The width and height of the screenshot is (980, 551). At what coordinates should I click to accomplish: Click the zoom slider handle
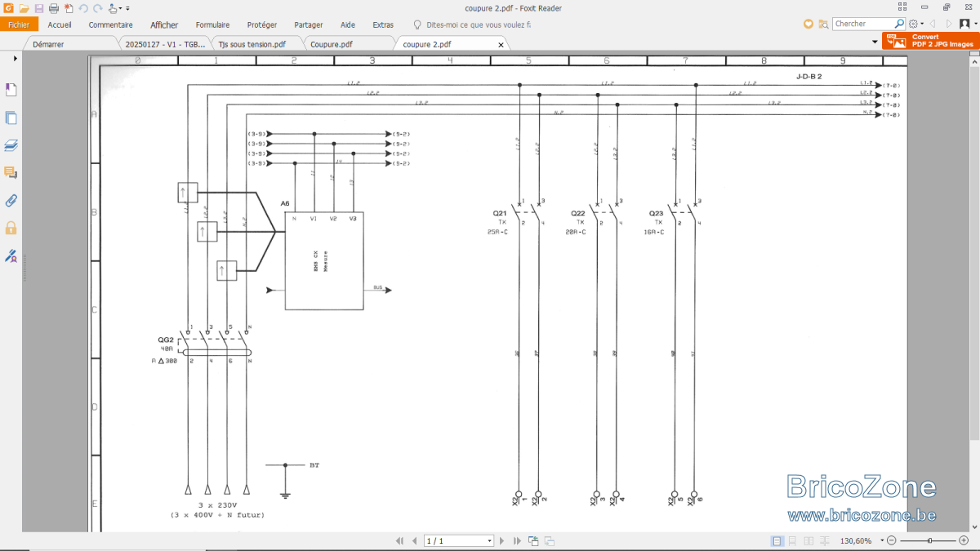click(930, 540)
